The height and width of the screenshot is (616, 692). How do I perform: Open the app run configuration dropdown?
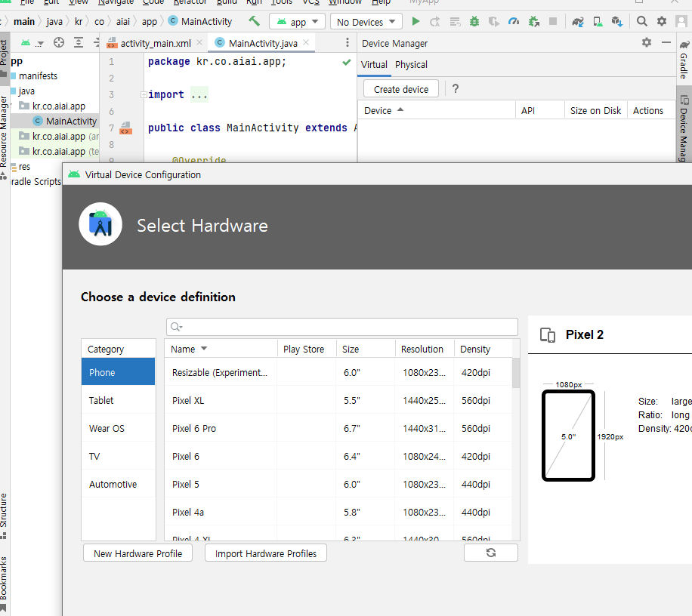(x=297, y=22)
